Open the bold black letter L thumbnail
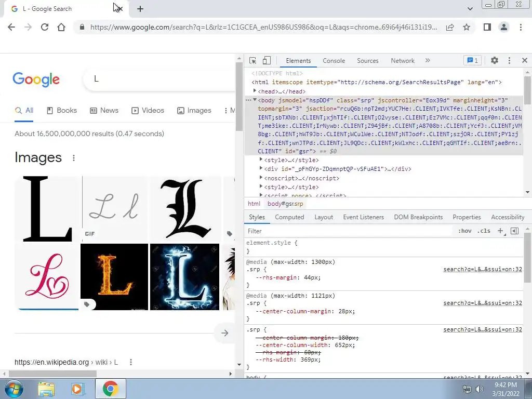Screen dimensions: 532x399 click(x=47, y=209)
